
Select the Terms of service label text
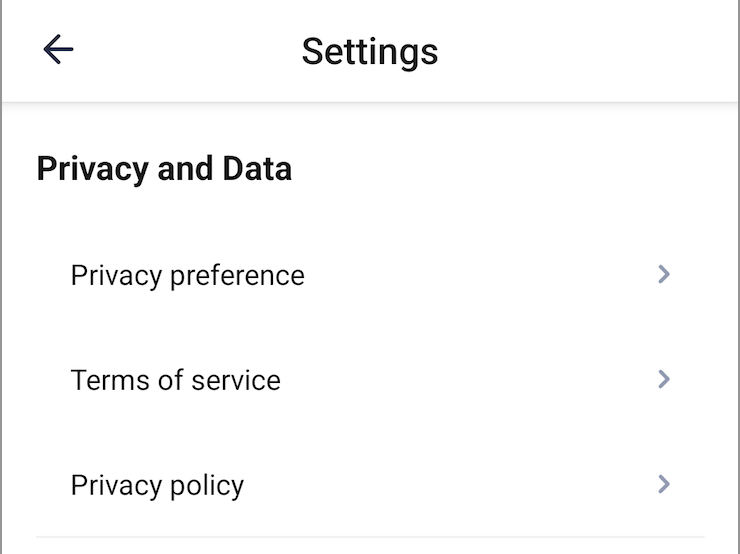175,380
